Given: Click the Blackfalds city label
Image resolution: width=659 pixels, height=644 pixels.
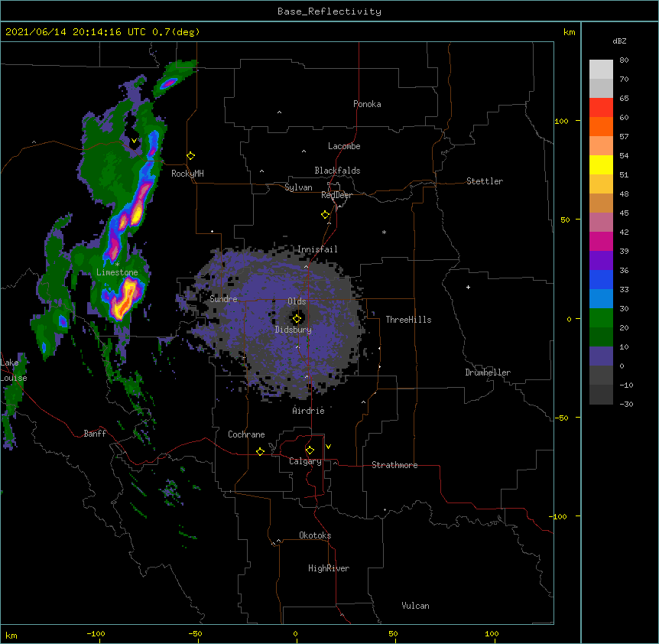Looking at the screenshot, I should [337, 171].
